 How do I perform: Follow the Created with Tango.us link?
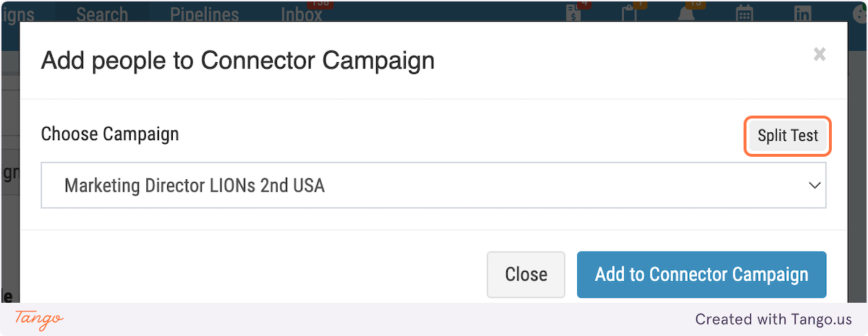pyautogui.click(x=773, y=319)
